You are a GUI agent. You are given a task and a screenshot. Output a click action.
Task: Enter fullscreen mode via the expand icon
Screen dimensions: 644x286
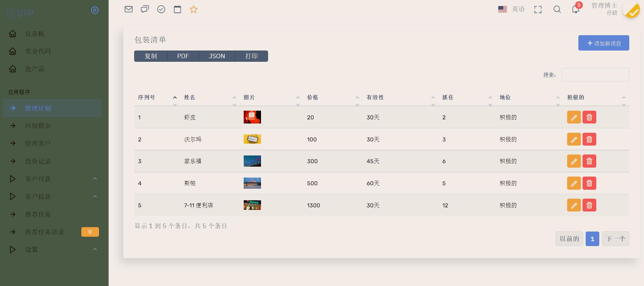point(538,10)
